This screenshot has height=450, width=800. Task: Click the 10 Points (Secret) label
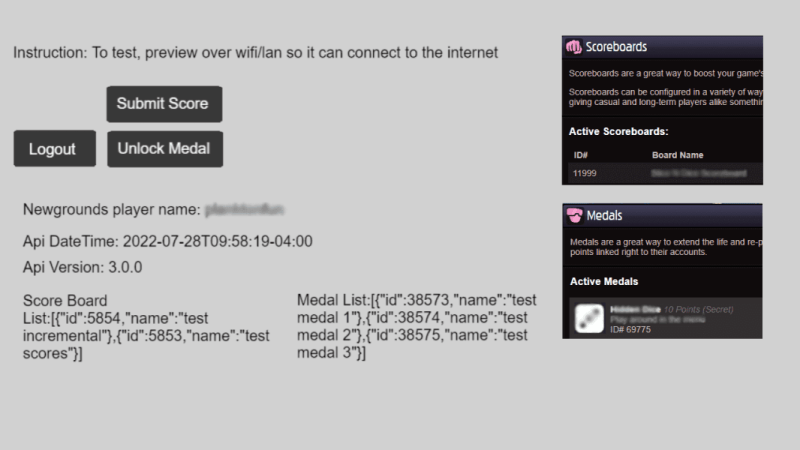[x=698, y=310]
